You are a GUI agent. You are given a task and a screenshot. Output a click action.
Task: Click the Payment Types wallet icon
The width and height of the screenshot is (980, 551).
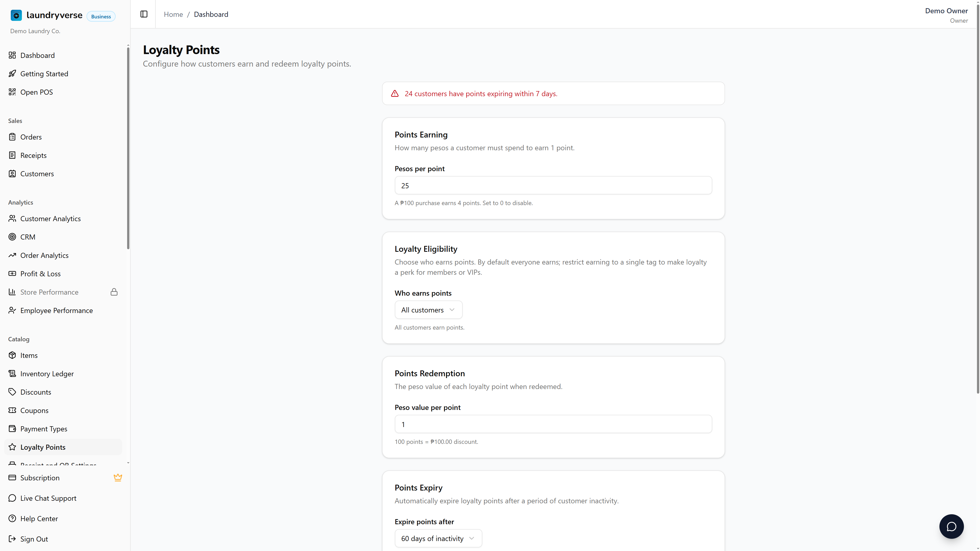pyautogui.click(x=12, y=429)
